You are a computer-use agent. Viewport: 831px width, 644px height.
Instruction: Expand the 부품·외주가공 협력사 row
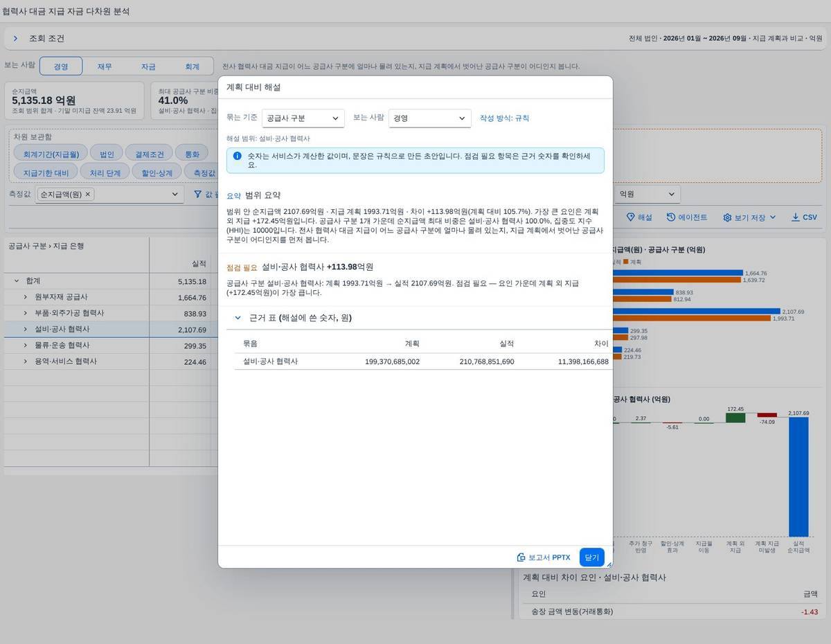pos(26,313)
